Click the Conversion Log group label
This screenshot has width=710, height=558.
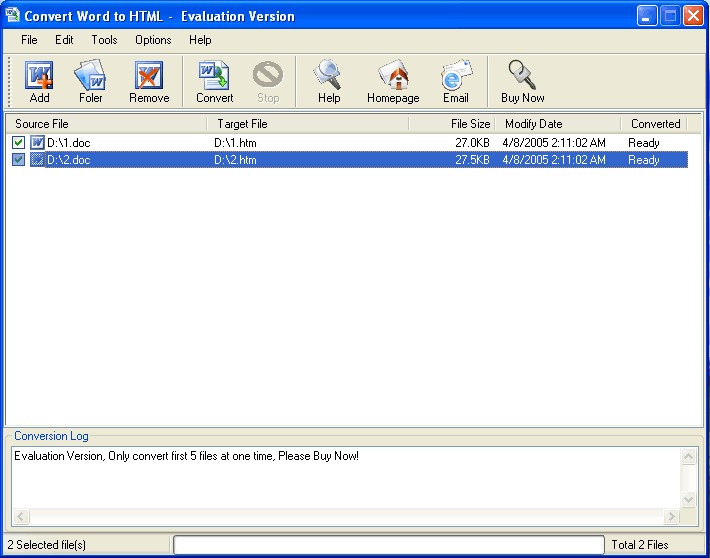click(51, 436)
